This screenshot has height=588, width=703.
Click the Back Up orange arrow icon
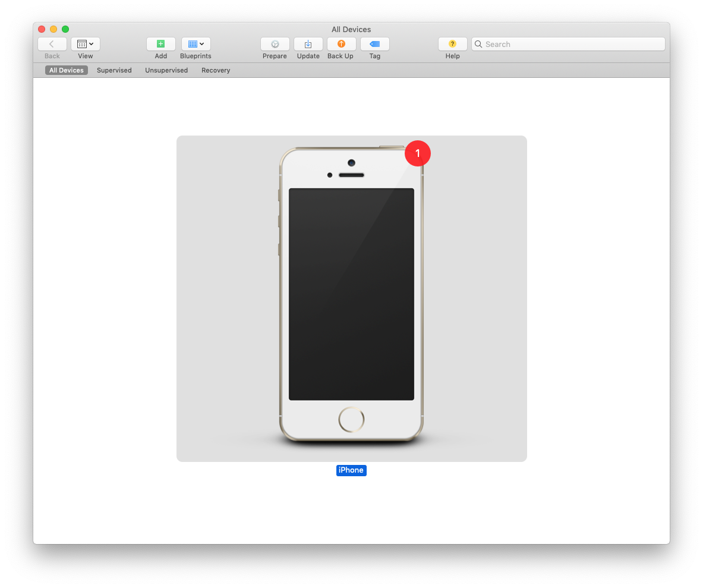341,44
